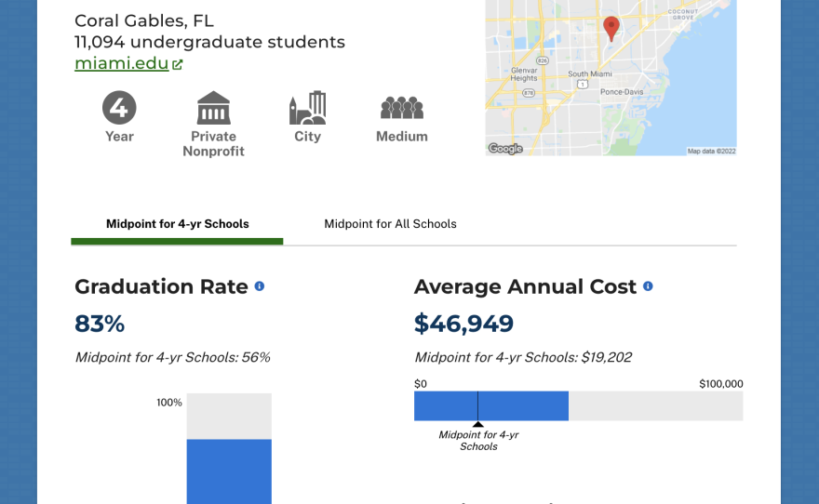Click the Average Annual Cost blue bar
Screen dimensions: 819x504
(521, 405)
